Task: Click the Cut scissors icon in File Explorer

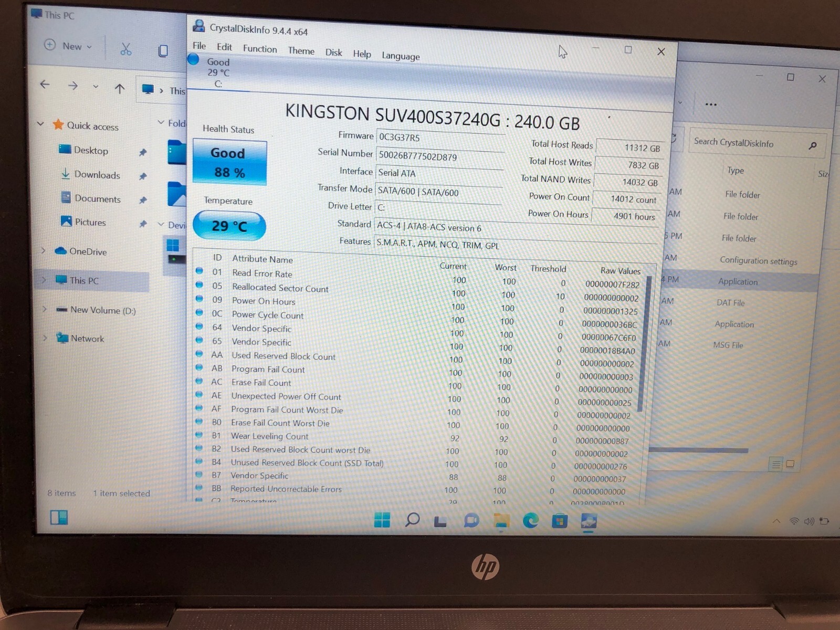Action: 126,49
